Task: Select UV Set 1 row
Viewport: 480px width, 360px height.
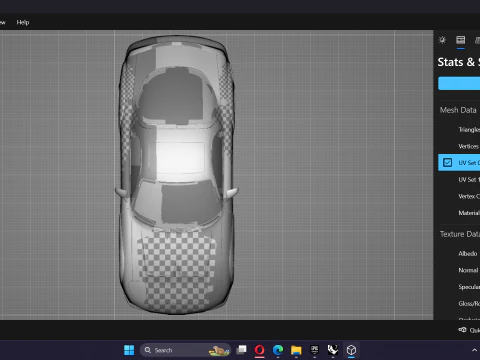Action: 459,179
